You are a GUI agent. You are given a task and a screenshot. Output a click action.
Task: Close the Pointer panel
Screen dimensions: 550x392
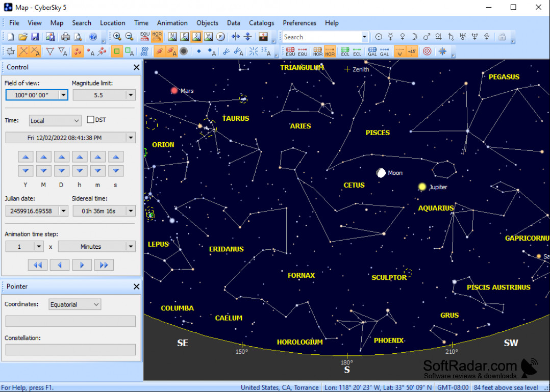click(x=136, y=286)
